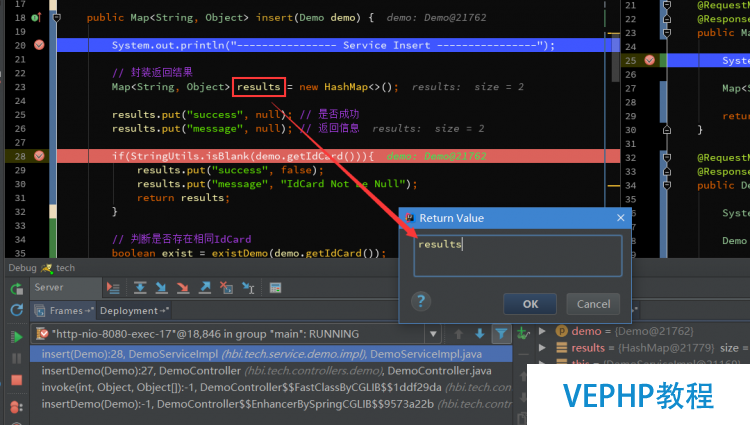Toggle breakpoint on line 25 in right editor
Image resolution: width=750 pixels, height=425 pixels.
pos(650,60)
